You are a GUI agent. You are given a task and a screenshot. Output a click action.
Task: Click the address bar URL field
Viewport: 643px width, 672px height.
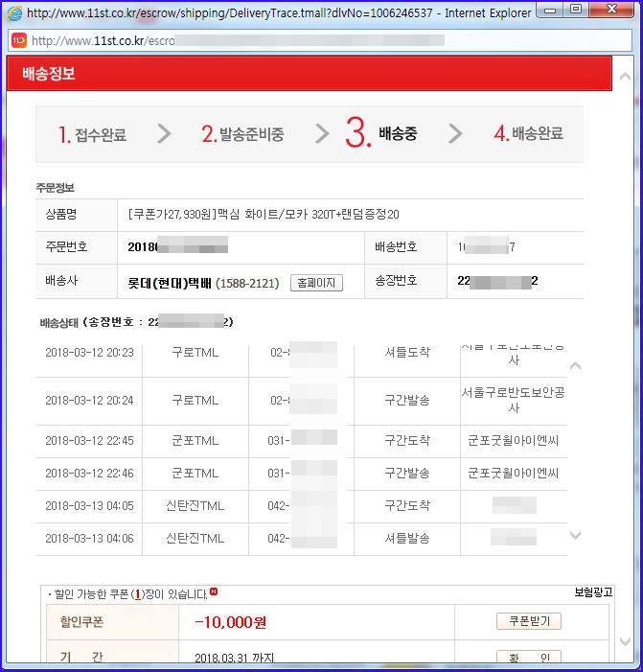pyautogui.click(x=319, y=40)
